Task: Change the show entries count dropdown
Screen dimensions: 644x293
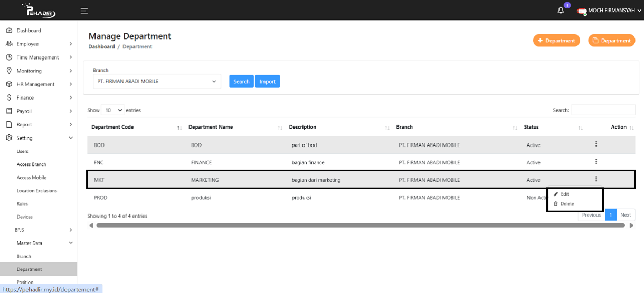Action: pos(112,110)
